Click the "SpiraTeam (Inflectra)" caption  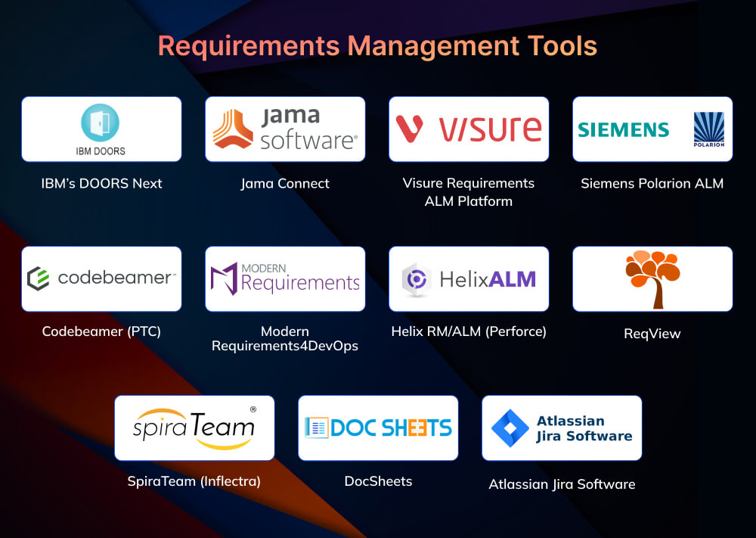tap(194, 480)
